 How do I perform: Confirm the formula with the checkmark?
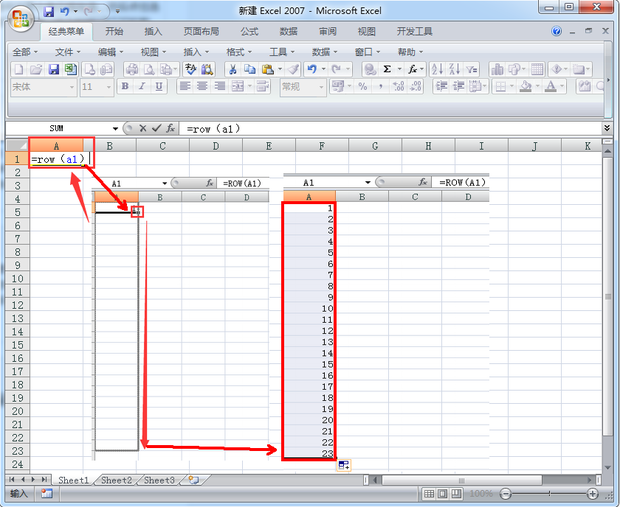click(x=157, y=128)
